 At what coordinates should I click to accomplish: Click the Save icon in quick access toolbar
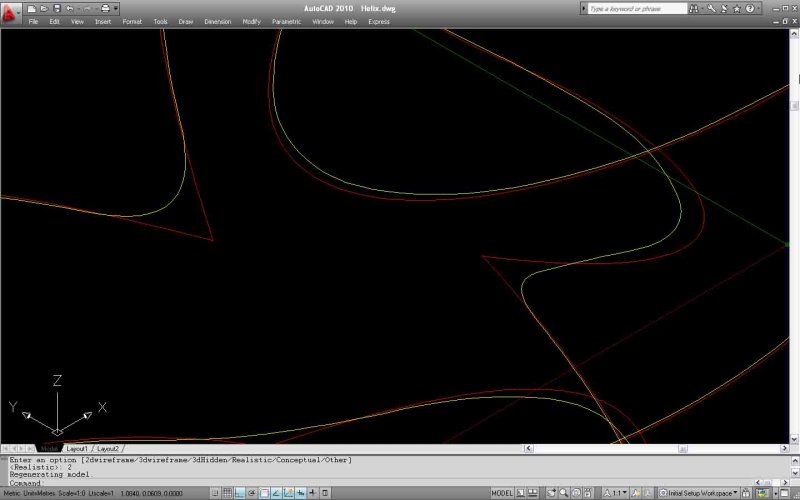56,8
